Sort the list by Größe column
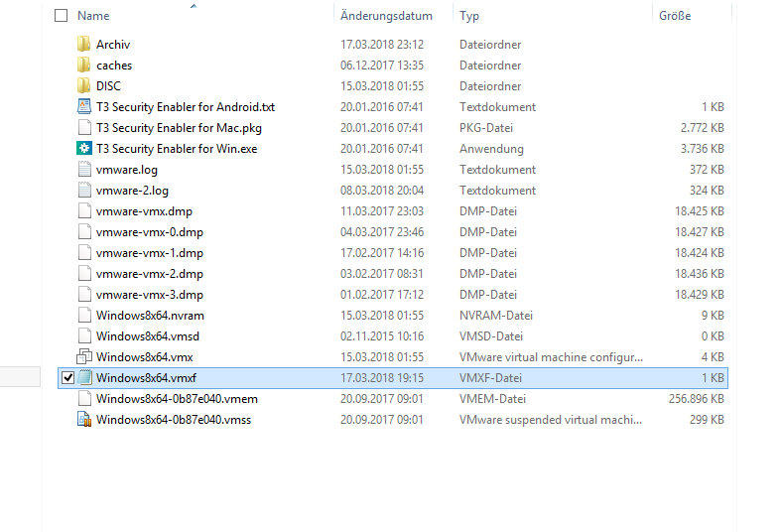This screenshot has width=780, height=532. [x=675, y=16]
